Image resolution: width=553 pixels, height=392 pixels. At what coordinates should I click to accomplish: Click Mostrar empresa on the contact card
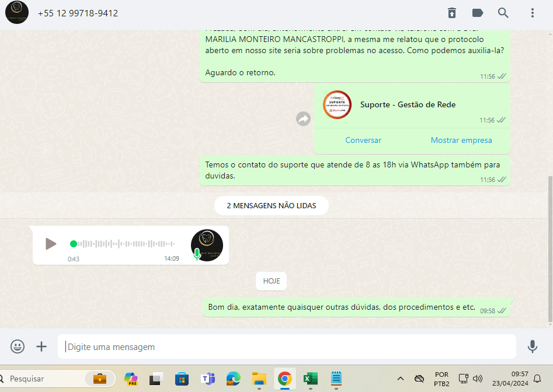[x=461, y=140]
